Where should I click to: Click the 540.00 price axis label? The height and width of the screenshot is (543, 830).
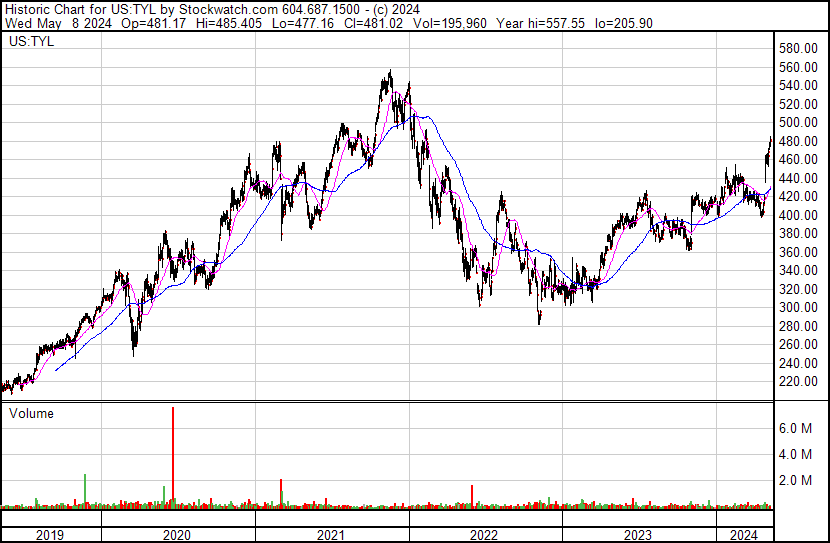[798, 85]
